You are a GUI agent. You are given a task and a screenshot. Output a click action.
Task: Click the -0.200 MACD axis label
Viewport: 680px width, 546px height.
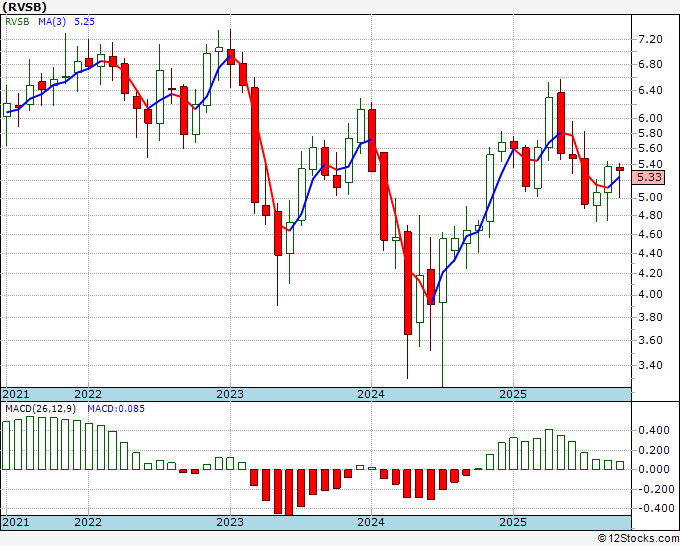654,489
